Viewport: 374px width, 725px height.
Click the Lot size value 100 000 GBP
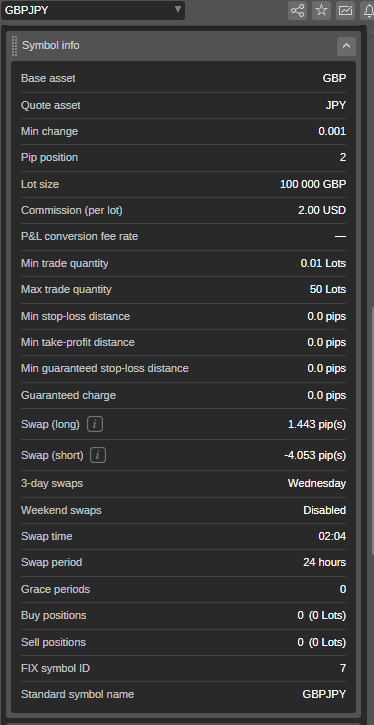pos(313,184)
